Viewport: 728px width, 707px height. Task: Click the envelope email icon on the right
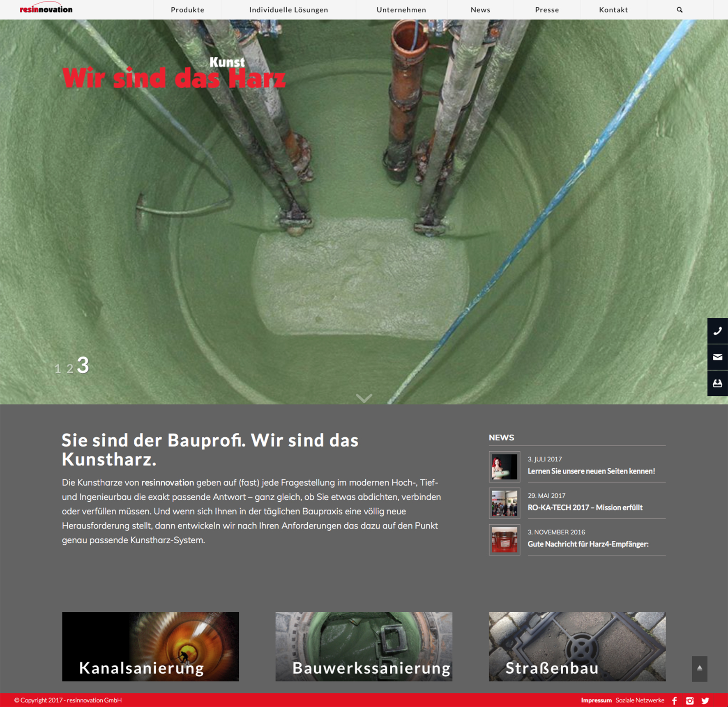(x=717, y=357)
